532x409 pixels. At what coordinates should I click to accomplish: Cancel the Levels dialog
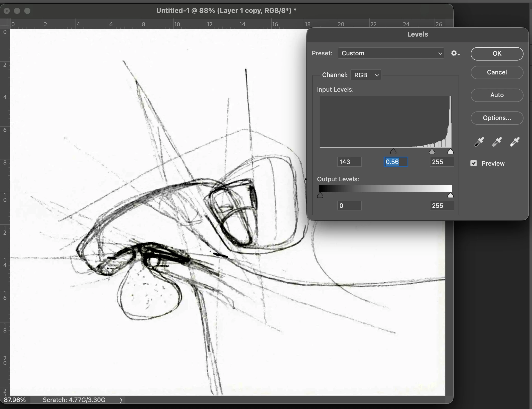pyautogui.click(x=497, y=72)
